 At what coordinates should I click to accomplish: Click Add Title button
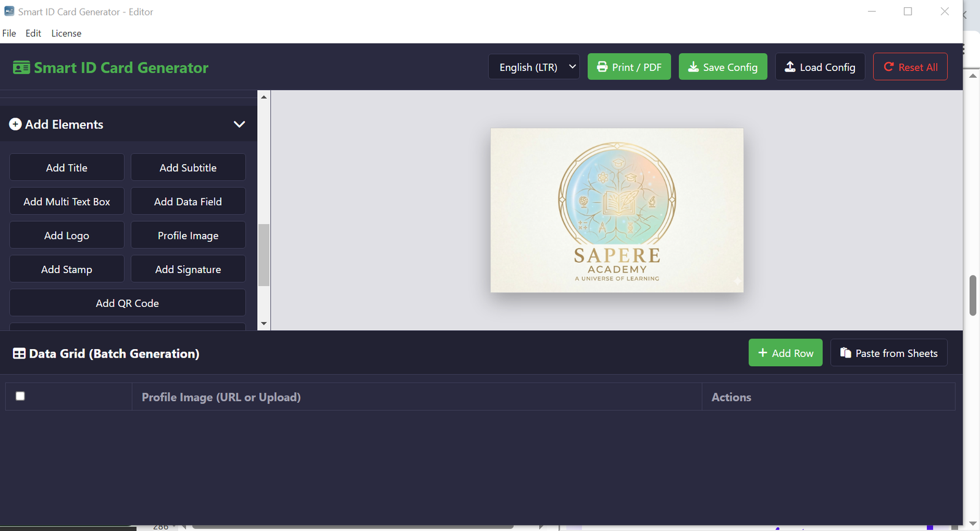67,167
